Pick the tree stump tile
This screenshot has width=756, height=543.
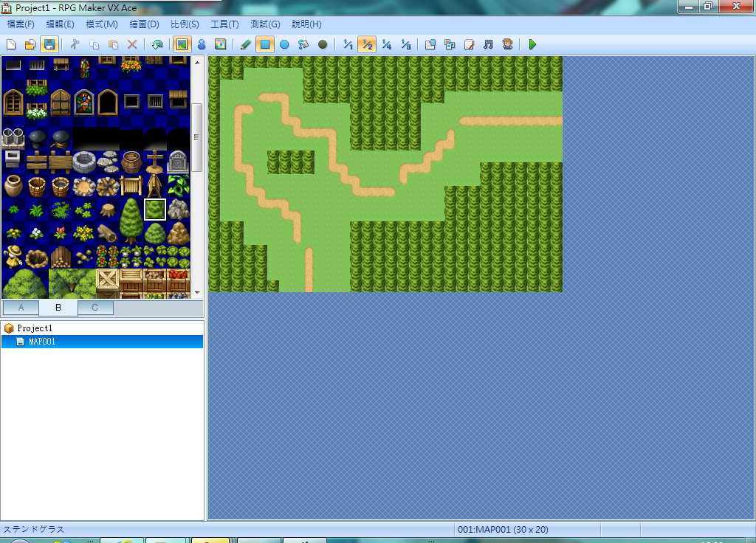coord(108,210)
